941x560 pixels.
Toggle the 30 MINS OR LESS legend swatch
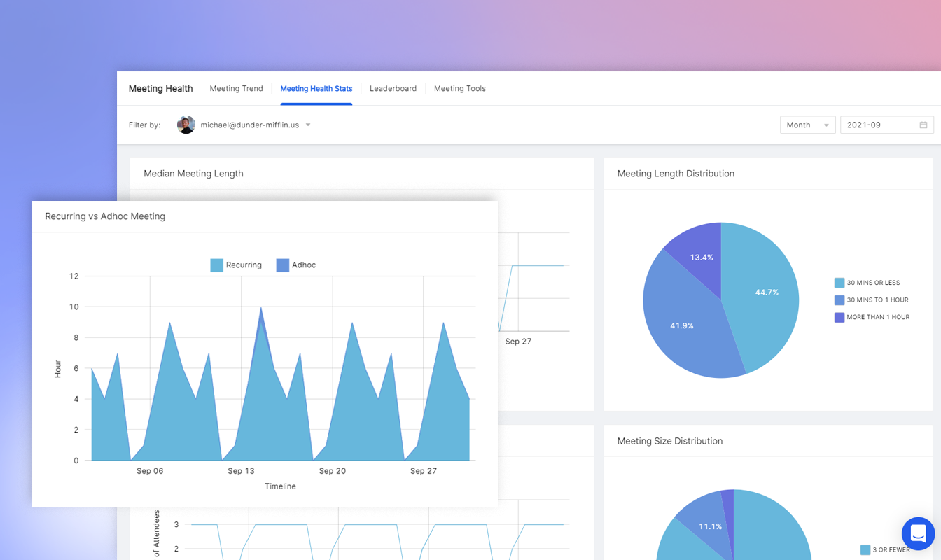[839, 283]
